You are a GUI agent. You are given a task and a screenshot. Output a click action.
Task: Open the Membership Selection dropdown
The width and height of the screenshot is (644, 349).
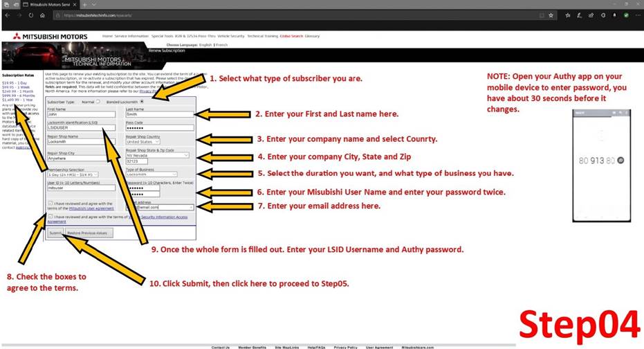pyautogui.click(x=73, y=174)
